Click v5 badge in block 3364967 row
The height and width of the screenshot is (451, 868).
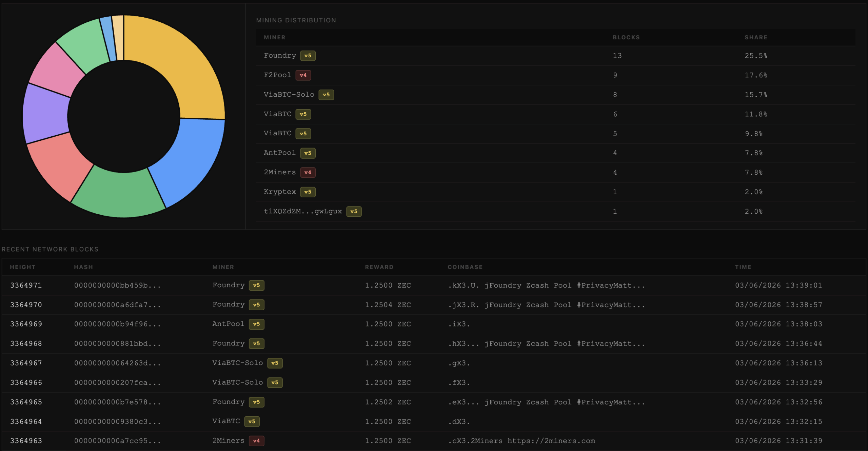(275, 363)
